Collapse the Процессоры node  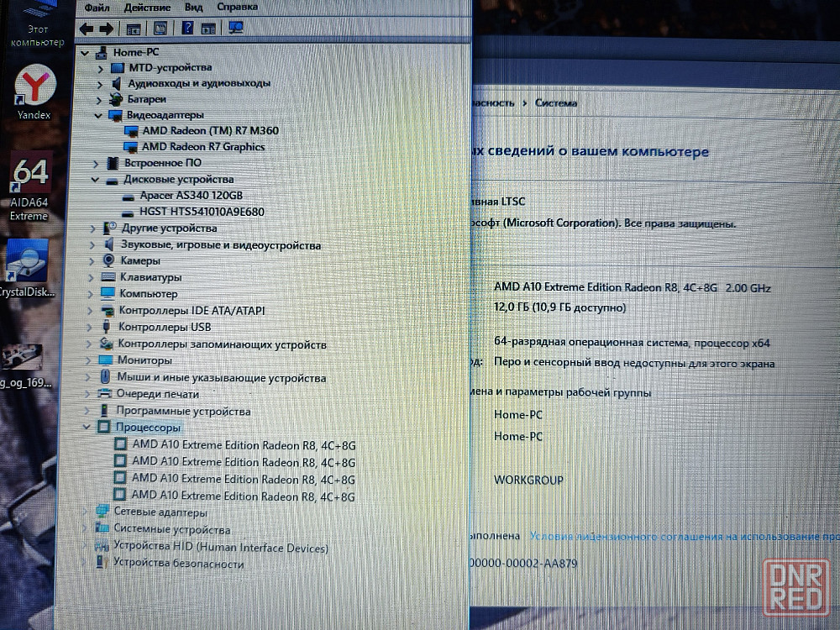click(x=87, y=427)
